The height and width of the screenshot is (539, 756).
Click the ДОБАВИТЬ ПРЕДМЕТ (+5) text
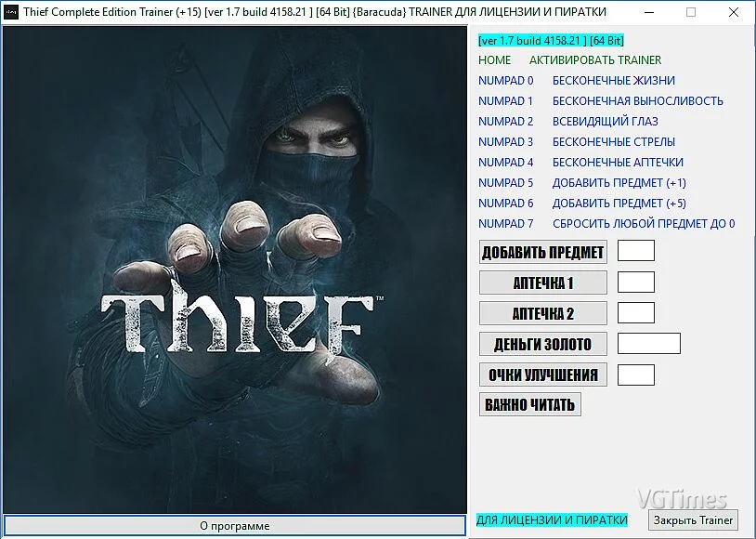[619, 204]
